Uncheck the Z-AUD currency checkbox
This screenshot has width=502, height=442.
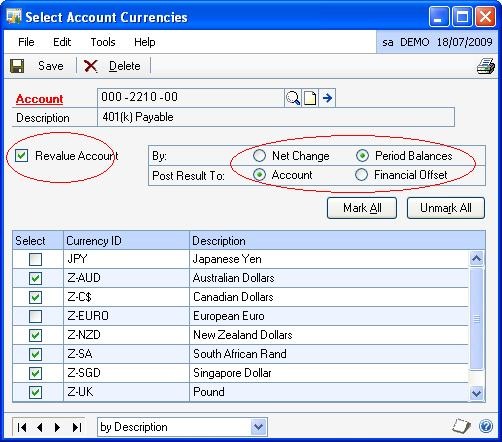[35, 278]
